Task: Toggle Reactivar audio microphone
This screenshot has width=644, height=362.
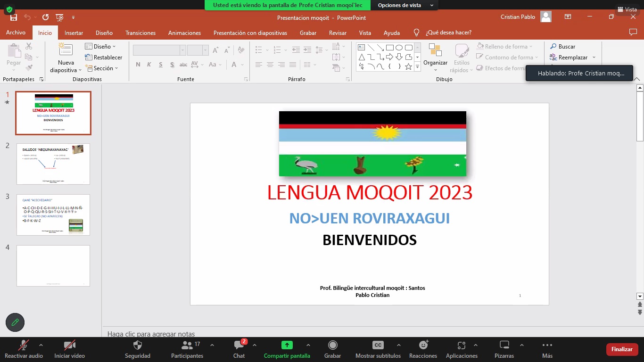Action: point(23,346)
